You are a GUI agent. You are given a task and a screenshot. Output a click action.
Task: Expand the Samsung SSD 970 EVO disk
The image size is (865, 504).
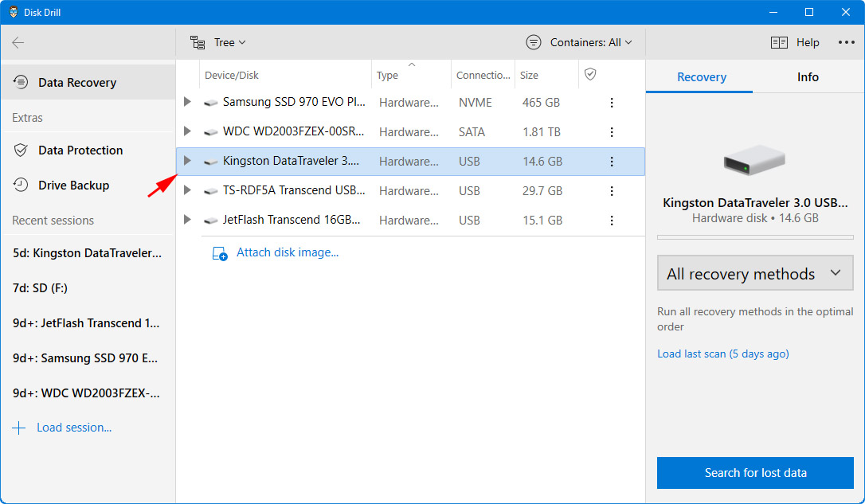[187, 102]
